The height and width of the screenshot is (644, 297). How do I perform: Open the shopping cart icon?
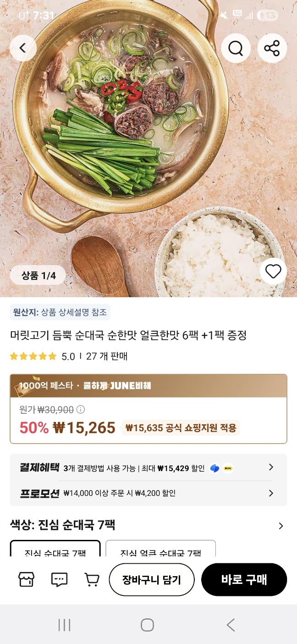(92, 579)
